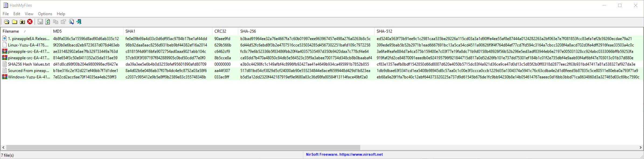This screenshot has height=159, width=644.
Task: Select the Windows-Yuzu-EA-41... row
Action: (x=322, y=77)
